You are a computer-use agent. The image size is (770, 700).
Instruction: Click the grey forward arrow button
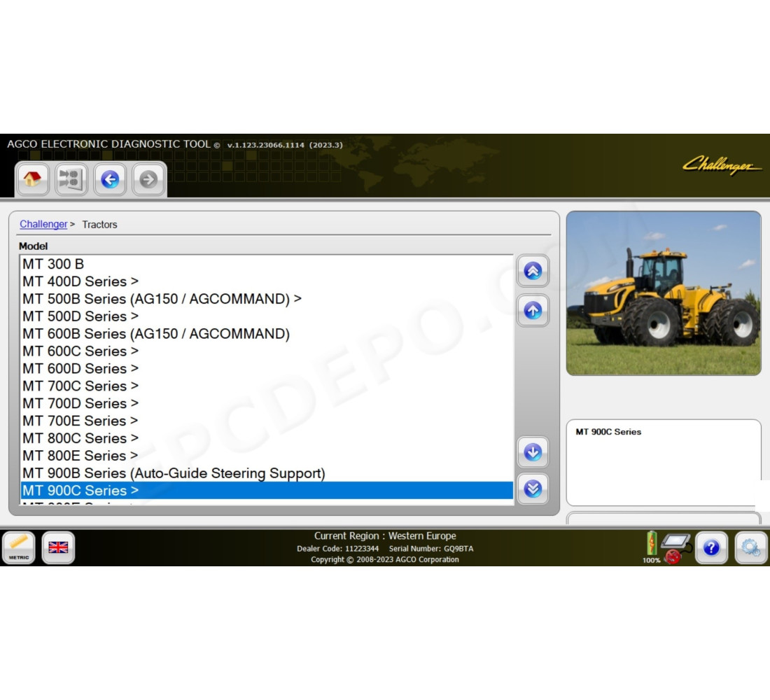pyautogui.click(x=148, y=179)
